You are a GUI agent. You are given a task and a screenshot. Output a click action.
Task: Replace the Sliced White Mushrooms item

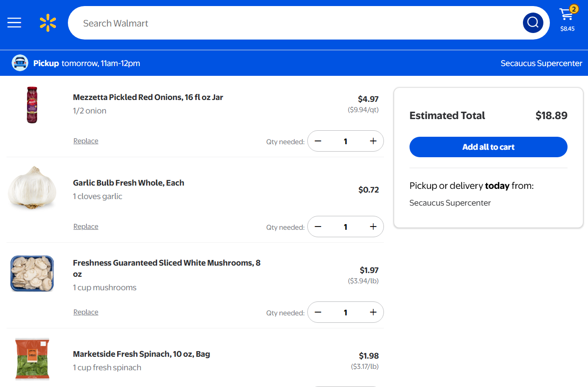point(86,312)
